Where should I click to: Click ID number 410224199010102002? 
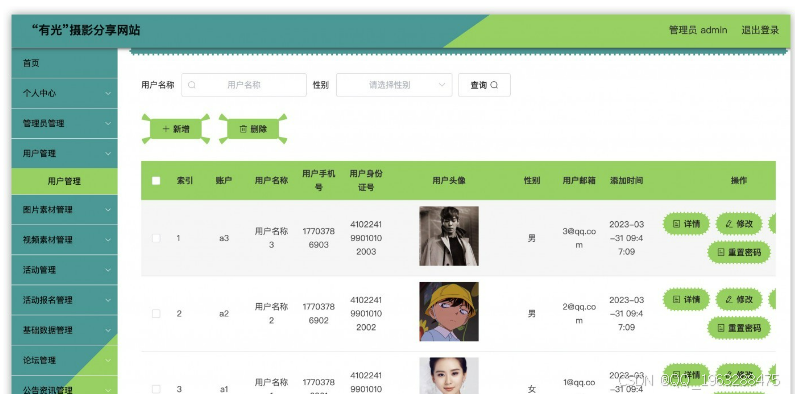(366, 313)
